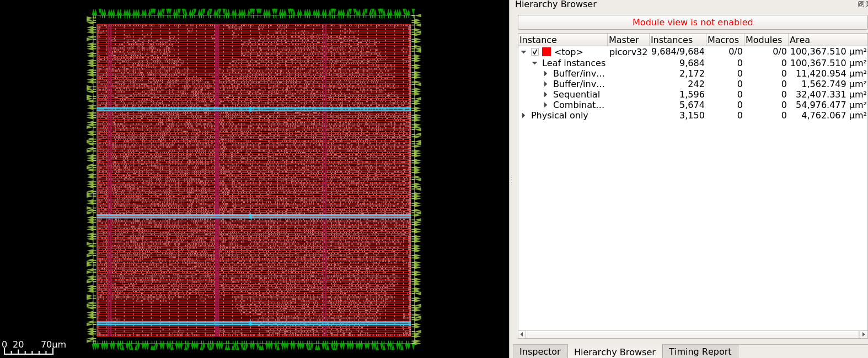868x358 pixels.
Task: Select the Leaf instances label
Action: (574, 63)
